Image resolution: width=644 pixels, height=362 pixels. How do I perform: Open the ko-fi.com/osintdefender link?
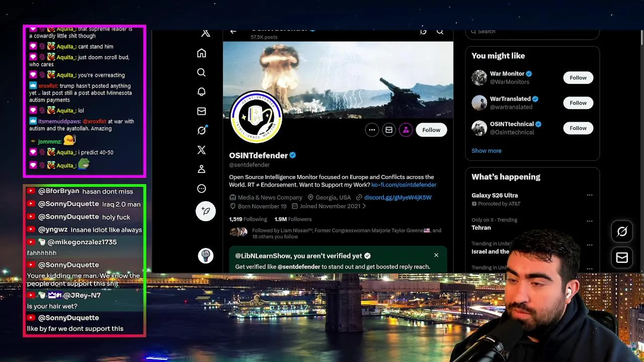pos(404,185)
